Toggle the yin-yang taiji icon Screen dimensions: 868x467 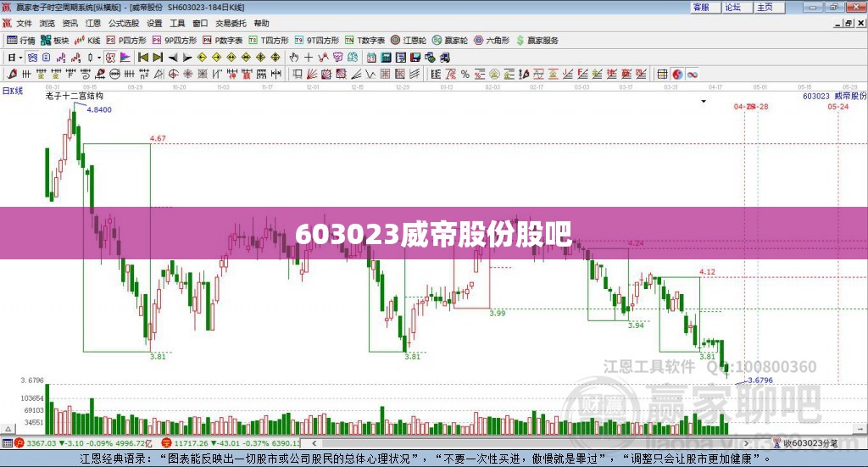click(677, 74)
